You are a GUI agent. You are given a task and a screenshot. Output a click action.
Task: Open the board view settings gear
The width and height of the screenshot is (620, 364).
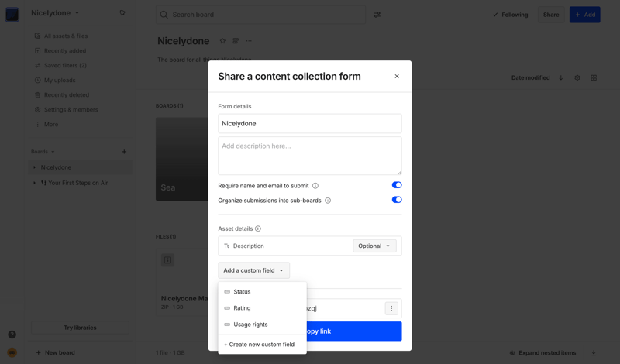tap(577, 77)
